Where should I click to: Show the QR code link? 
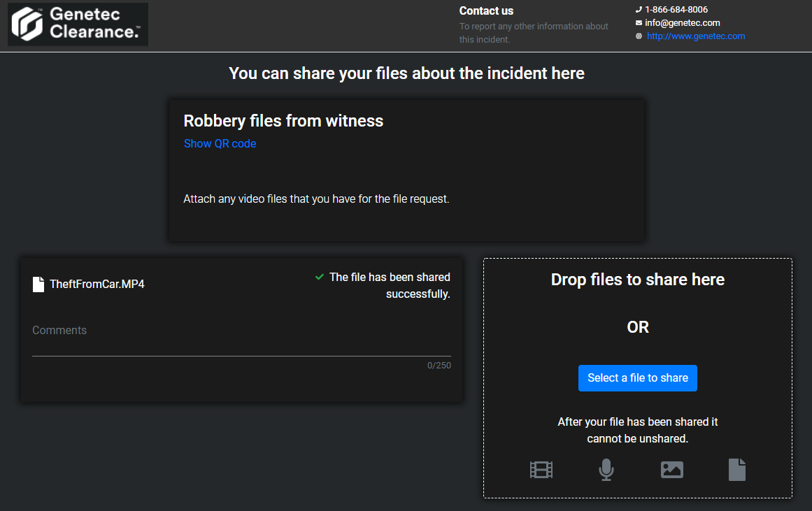tap(220, 143)
